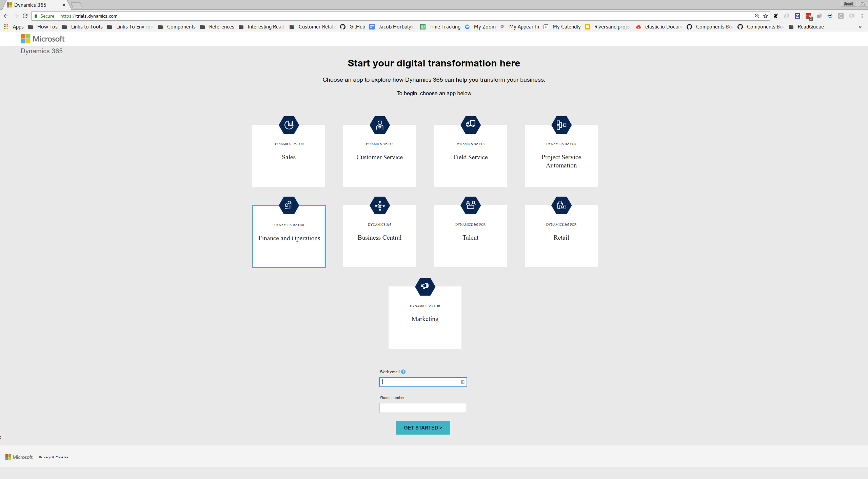The image size is (868, 479).
Task: Click the Customer Service person icon
Action: coord(379,125)
